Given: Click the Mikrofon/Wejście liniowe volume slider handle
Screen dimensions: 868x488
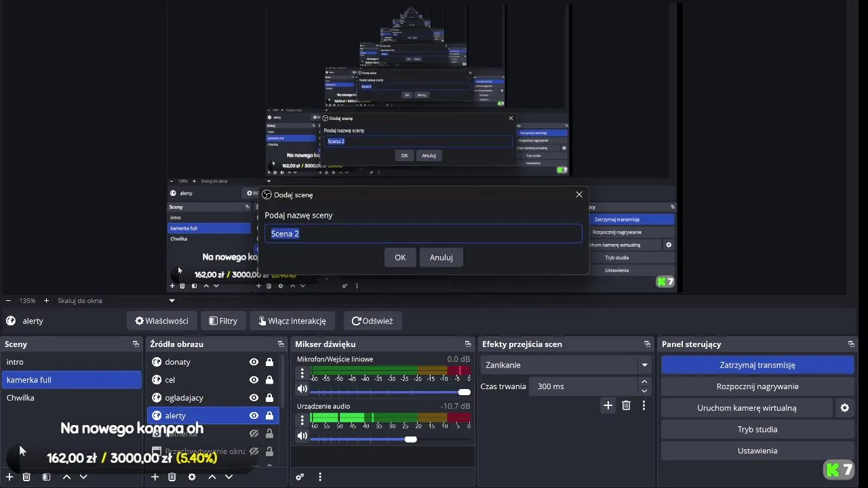Looking at the screenshot, I should (465, 392).
